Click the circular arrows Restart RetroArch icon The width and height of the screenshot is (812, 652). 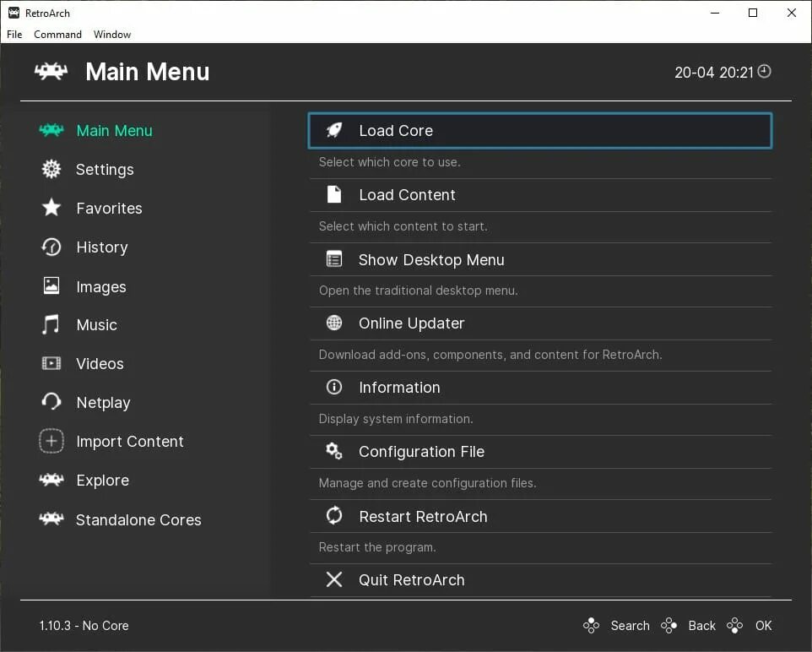[334, 516]
